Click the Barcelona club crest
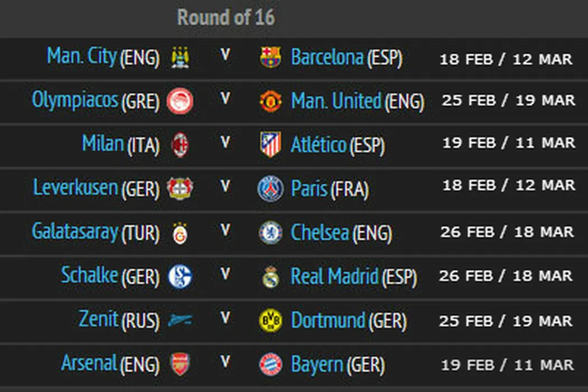The height and width of the screenshot is (392, 588). coord(271,57)
